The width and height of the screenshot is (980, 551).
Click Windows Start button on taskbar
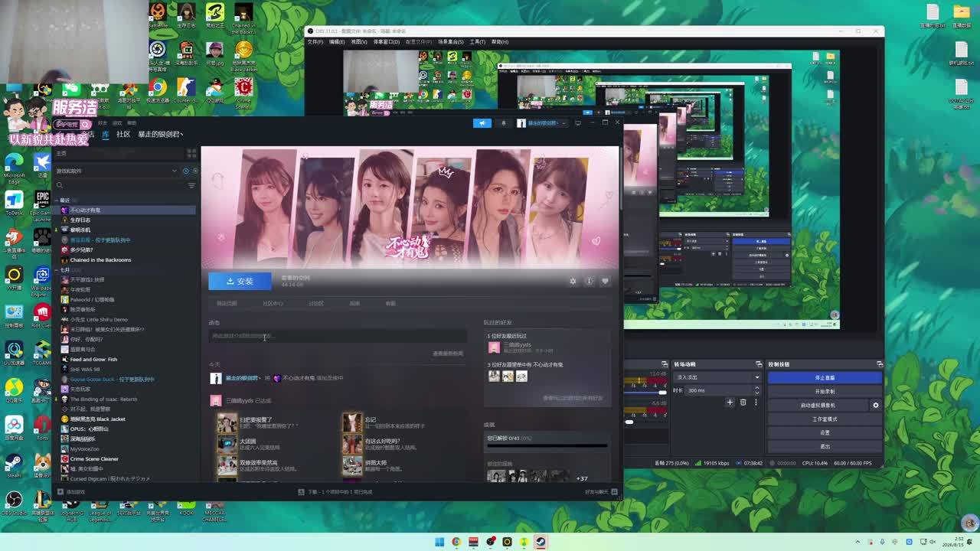439,542
